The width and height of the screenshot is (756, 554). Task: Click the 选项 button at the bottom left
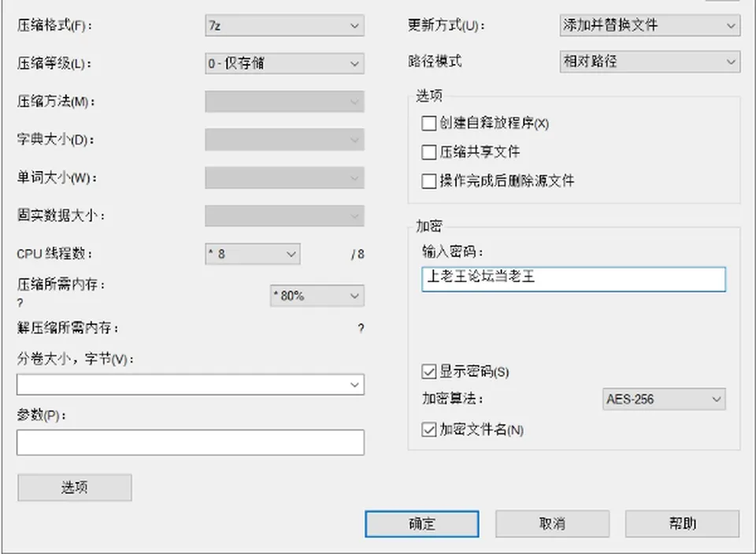(75, 487)
